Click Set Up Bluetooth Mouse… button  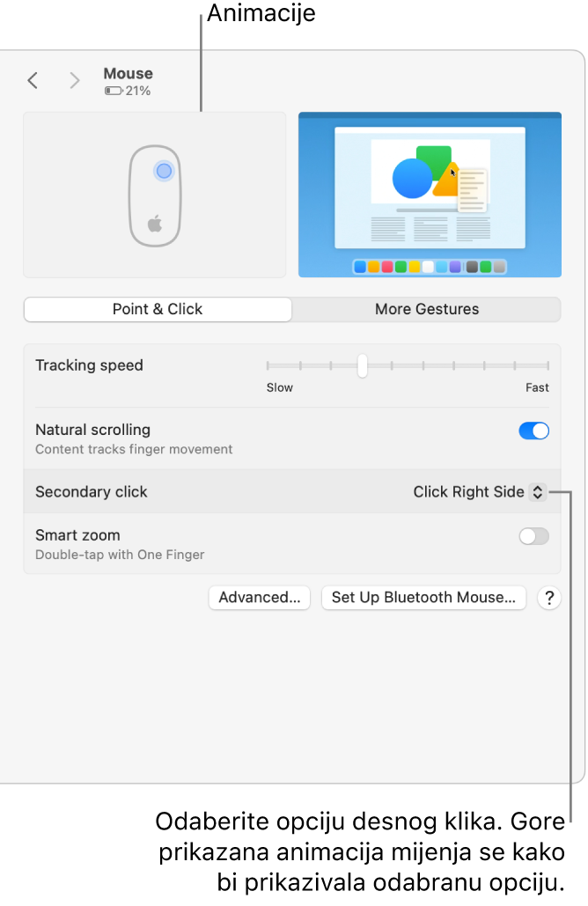tap(423, 598)
